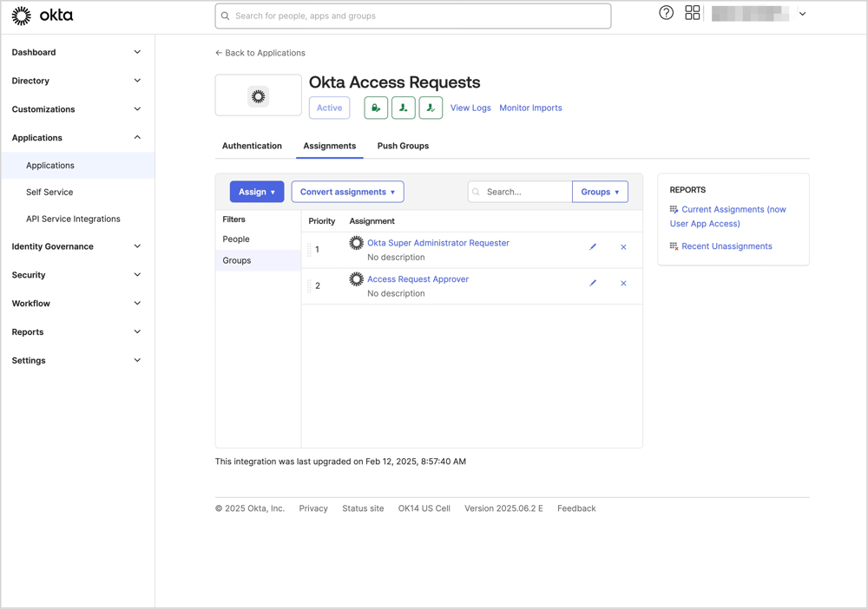Click the OK14 US Cell footer link

(x=424, y=508)
